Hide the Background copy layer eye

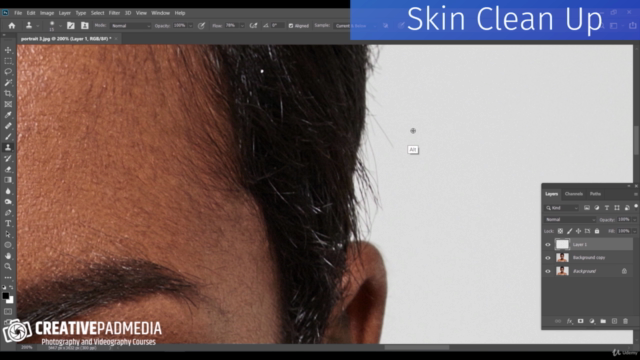tap(548, 258)
